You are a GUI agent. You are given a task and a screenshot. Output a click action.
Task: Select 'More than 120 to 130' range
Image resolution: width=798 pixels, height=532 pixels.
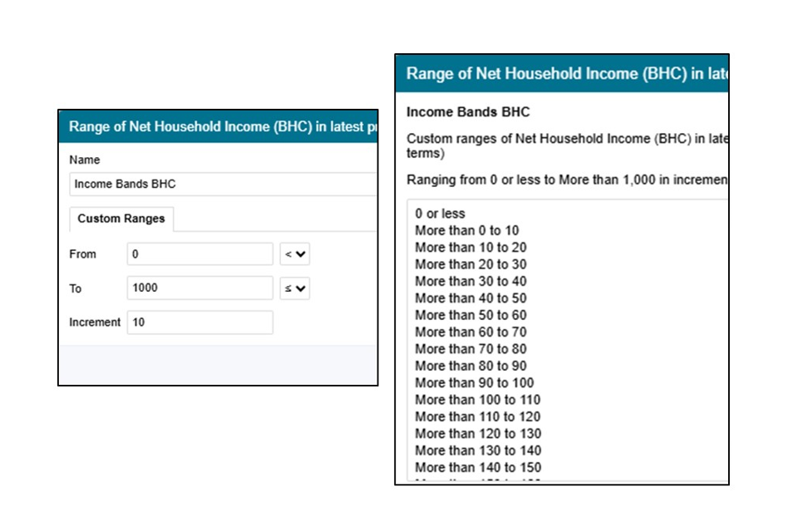[x=477, y=433]
